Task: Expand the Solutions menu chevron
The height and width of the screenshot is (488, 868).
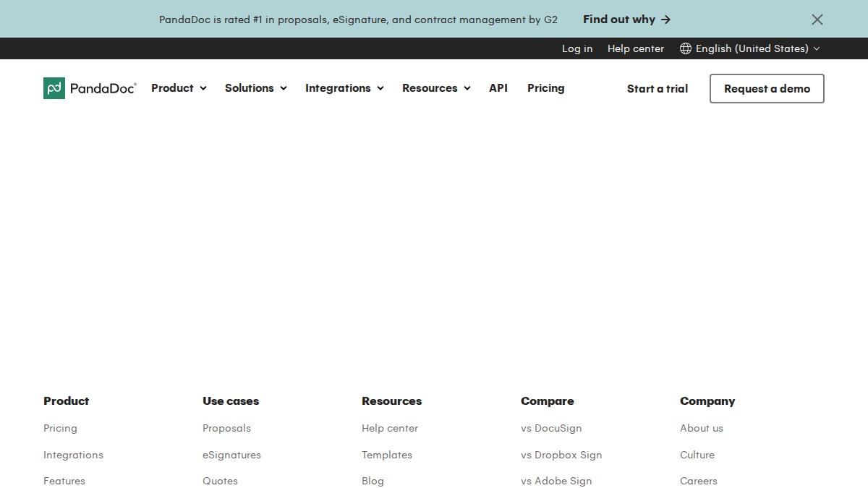Action: [284, 88]
